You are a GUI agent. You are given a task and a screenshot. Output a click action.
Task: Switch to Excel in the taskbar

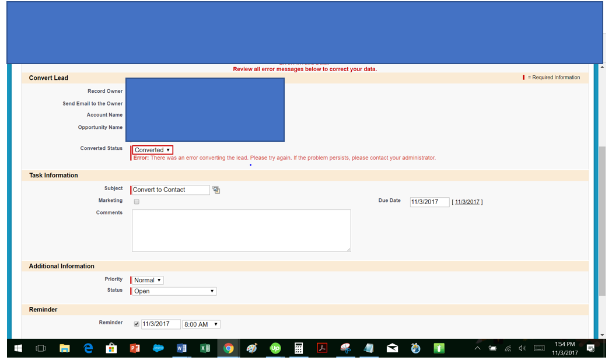point(205,348)
